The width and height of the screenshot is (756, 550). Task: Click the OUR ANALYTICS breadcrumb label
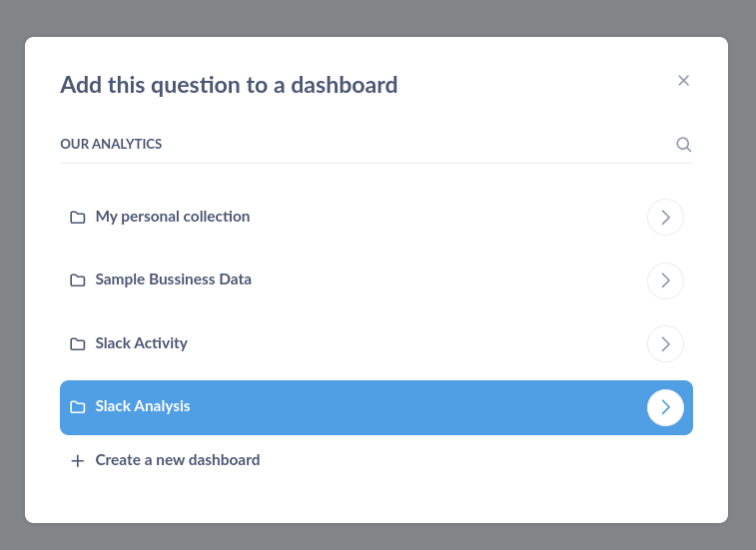pos(111,144)
